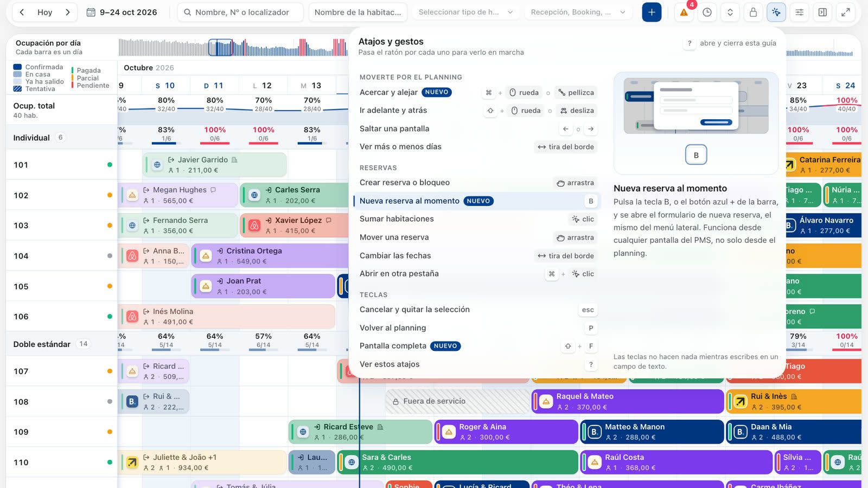This screenshot has height=488, width=868.
Task: Select the 'Nueva reserva al momento' shortcut row
Action: coord(477,201)
